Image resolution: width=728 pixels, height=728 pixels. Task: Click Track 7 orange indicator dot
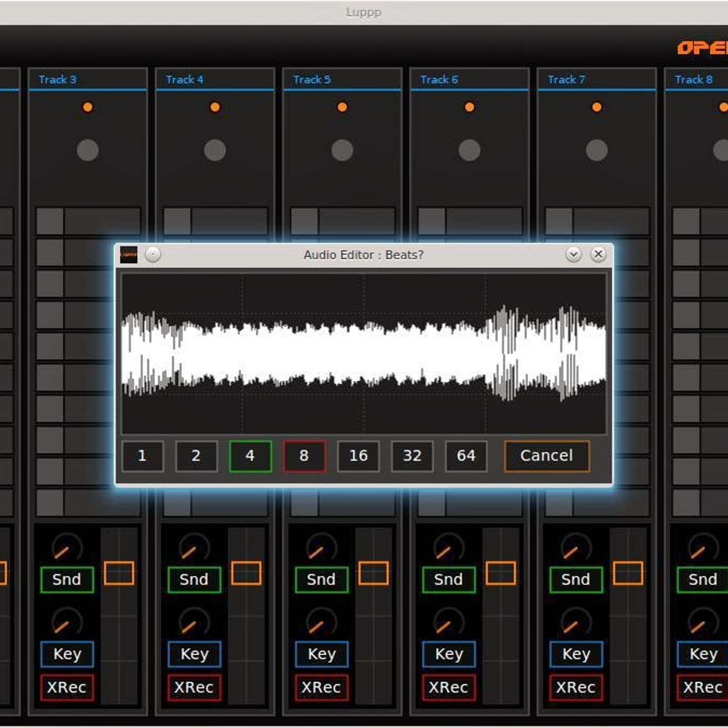(x=597, y=107)
